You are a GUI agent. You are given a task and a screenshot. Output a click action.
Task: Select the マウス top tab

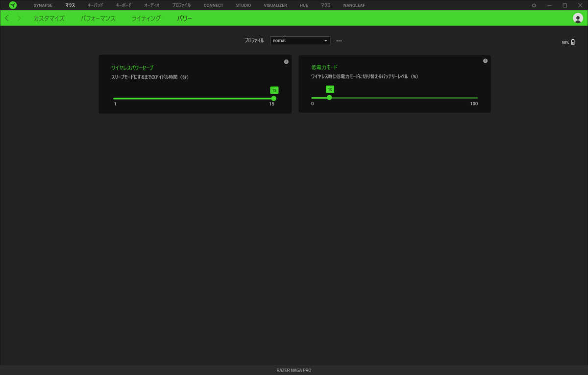coord(70,5)
